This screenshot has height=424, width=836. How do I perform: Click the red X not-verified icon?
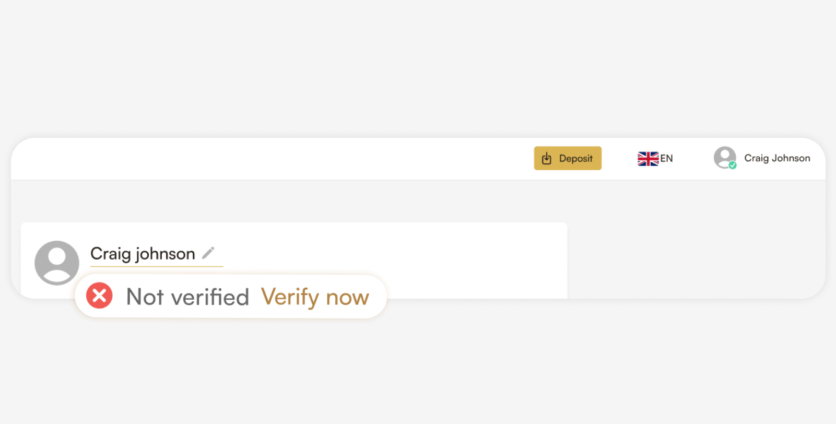tap(99, 296)
